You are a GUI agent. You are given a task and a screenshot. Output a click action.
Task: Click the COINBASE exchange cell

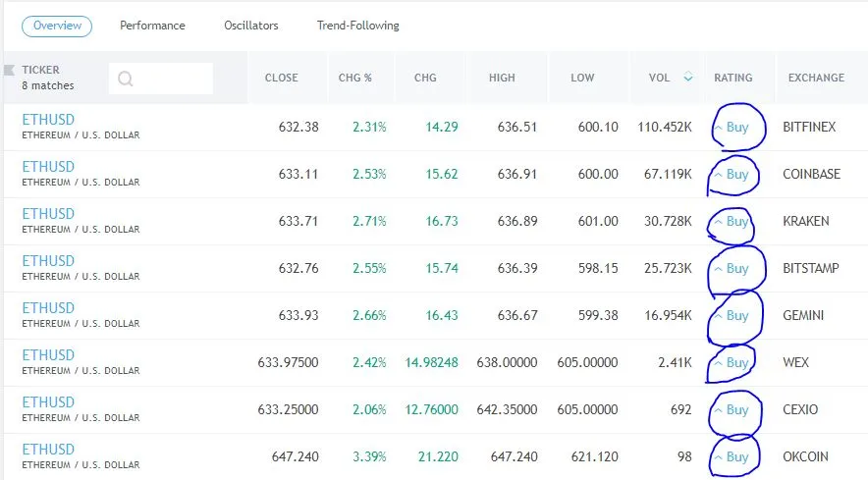811,174
